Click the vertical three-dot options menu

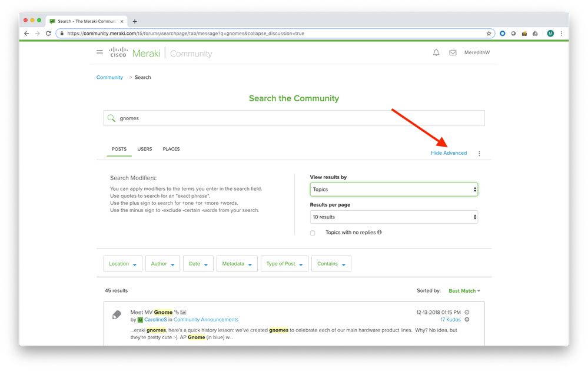pos(479,154)
